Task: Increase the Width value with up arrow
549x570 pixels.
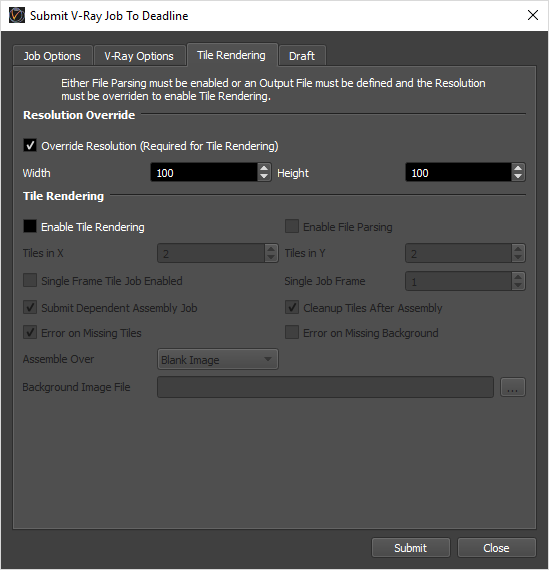Action: (x=264, y=168)
